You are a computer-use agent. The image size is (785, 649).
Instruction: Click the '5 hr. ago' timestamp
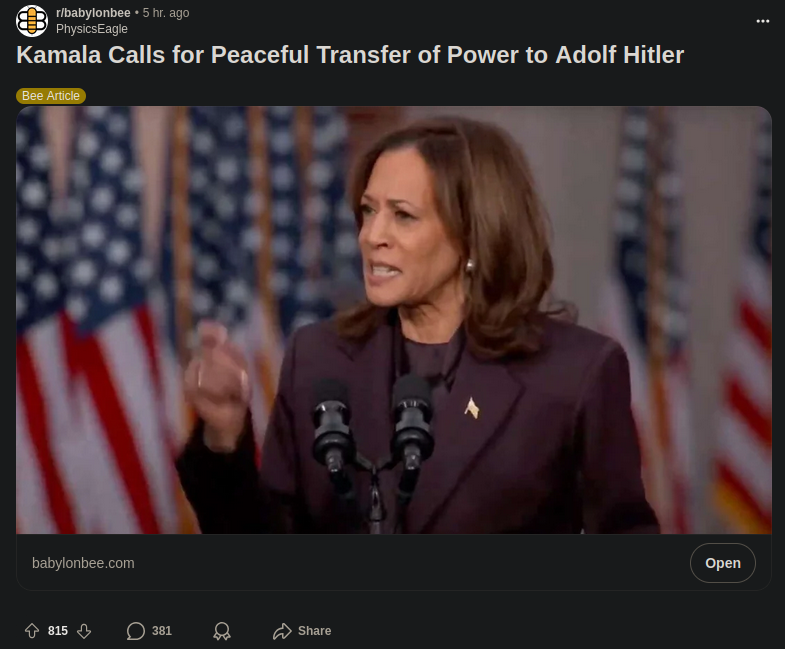pos(166,13)
